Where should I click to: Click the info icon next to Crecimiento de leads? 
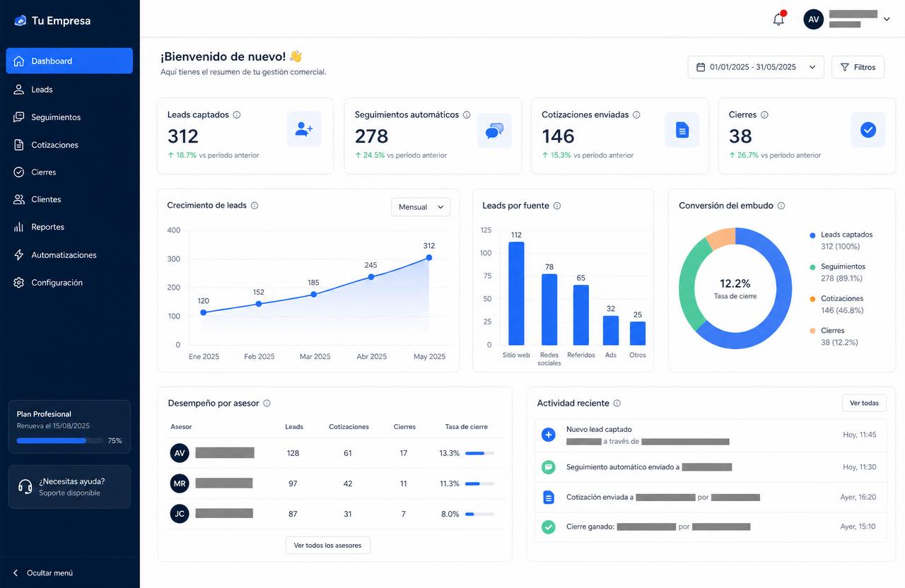255,206
